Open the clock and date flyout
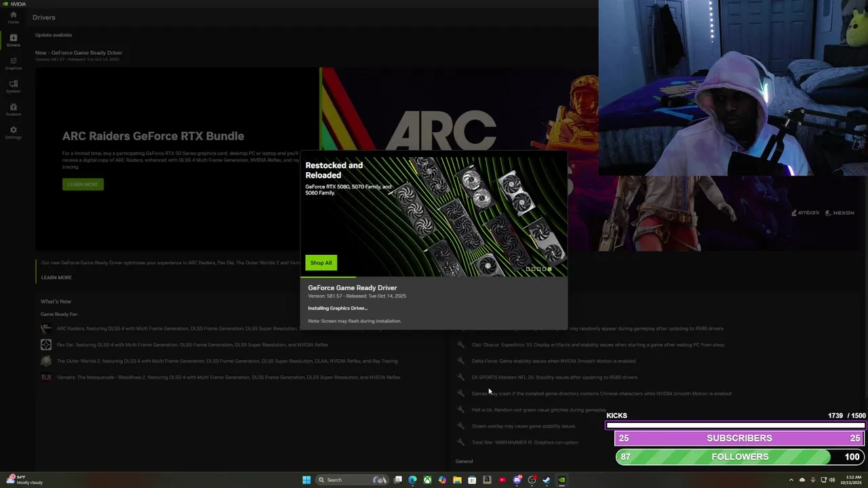The height and width of the screenshot is (488, 868). pos(851,480)
